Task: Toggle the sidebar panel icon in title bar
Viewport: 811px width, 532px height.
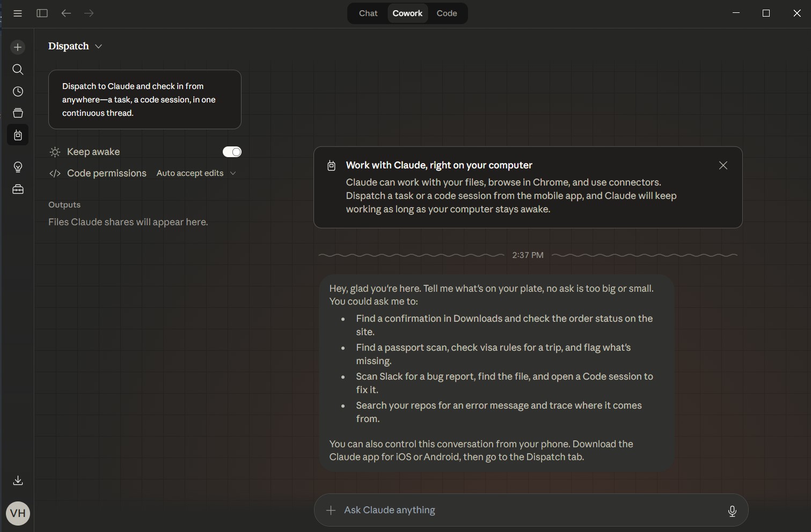Action: point(42,13)
